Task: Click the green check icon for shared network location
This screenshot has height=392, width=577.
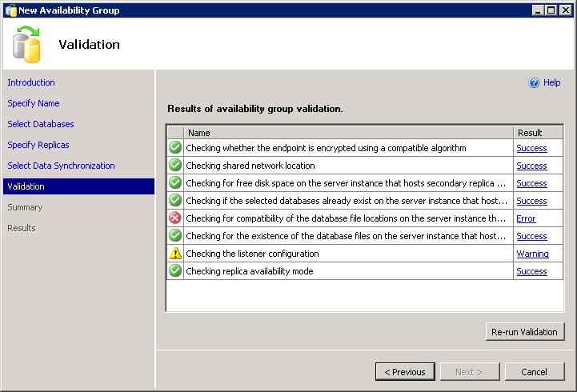Action: coord(174,166)
